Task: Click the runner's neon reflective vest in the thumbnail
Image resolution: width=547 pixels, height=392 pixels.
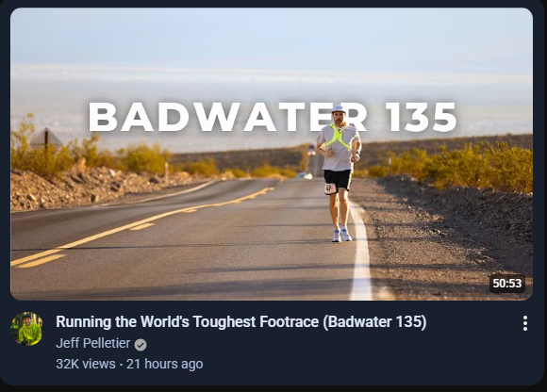Action: pyautogui.click(x=337, y=138)
